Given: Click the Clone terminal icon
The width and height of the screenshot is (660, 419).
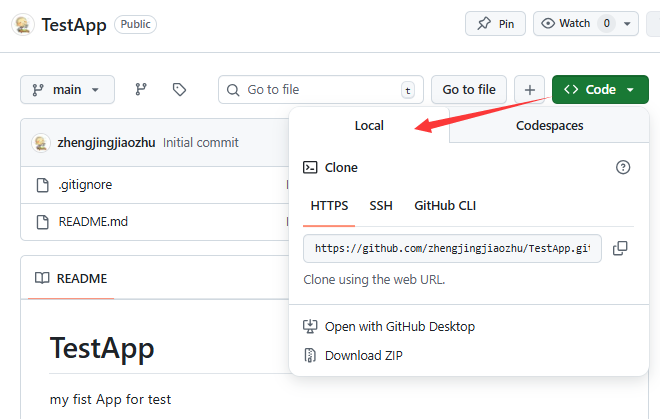Looking at the screenshot, I should [310, 168].
